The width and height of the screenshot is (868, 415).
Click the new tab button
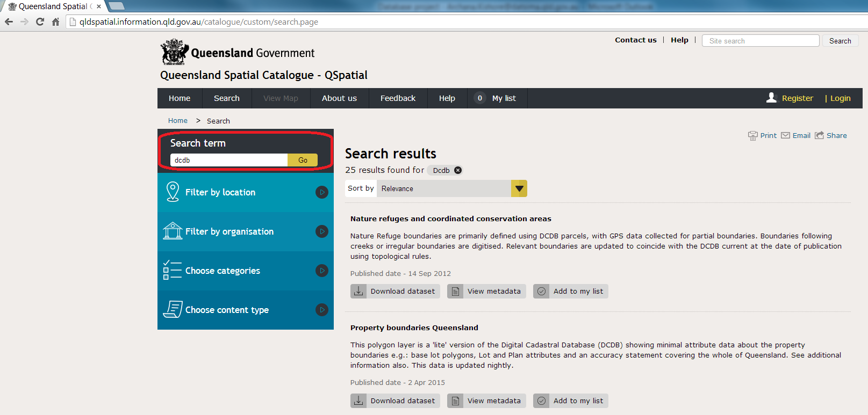click(117, 6)
